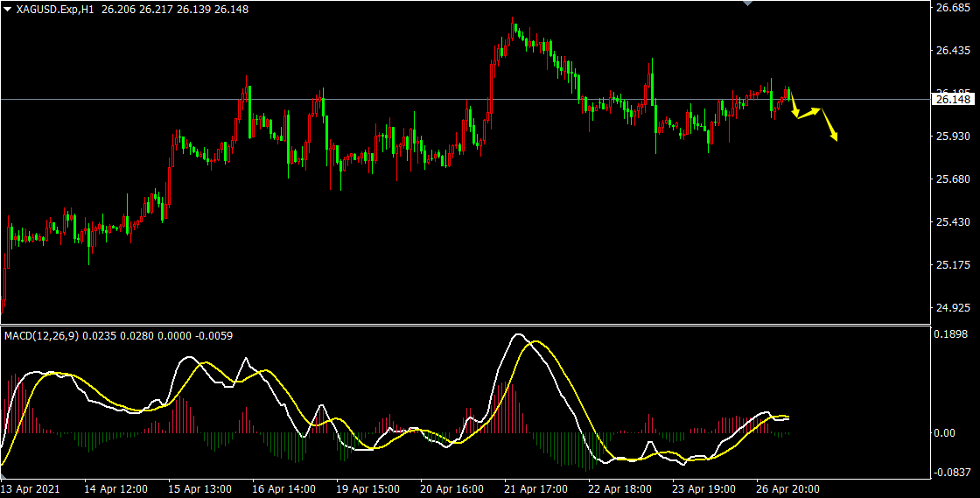Click the 16 Apr 14:00 time label

point(284,488)
